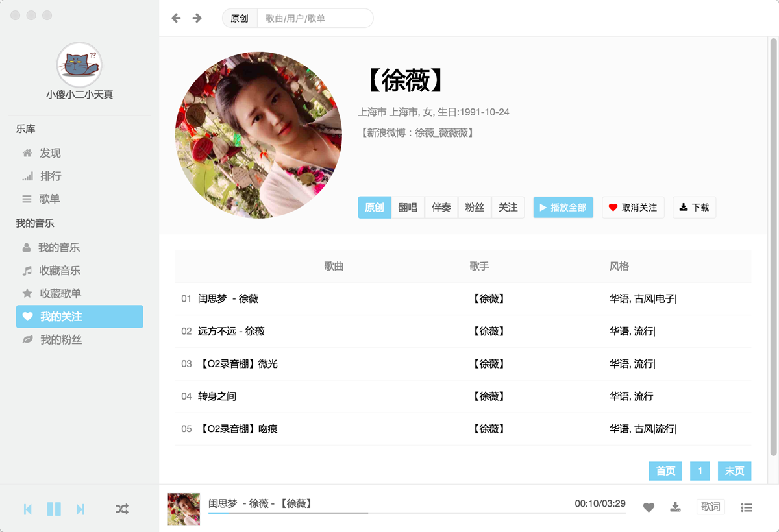The width and height of the screenshot is (779, 532).
Task: Click the vertical scrollbar
Action: (773, 247)
